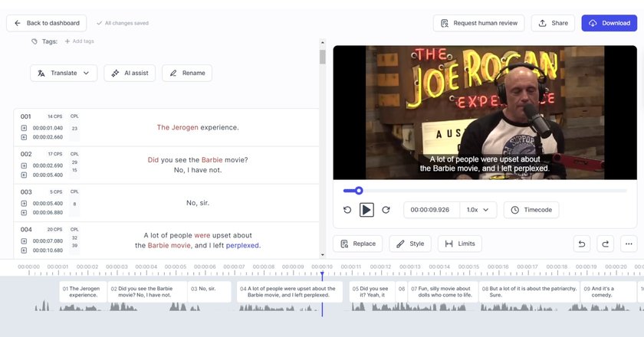
Task: Edit subtitle text 'No, sir.'
Action: click(198, 203)
